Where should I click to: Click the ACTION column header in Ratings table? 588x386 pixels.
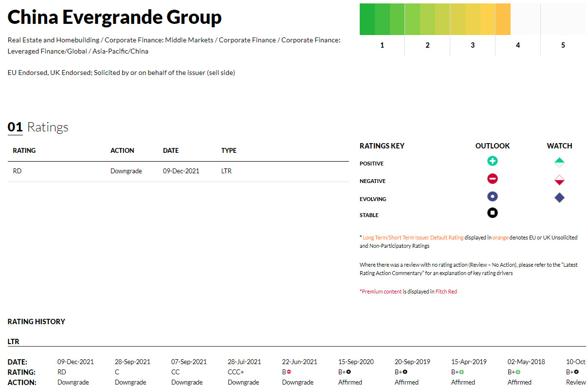[x=122, y=150]
